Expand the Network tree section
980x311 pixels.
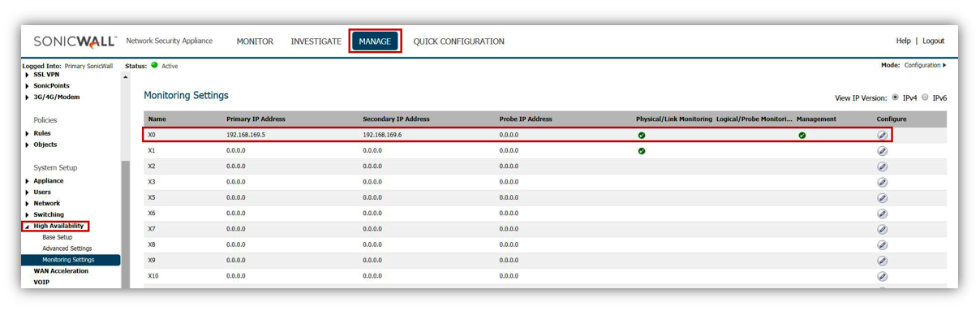[28, 204]
